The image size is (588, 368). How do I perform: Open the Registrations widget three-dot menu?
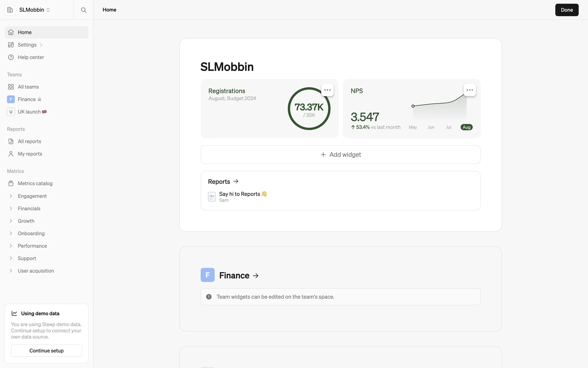[327, 90]
